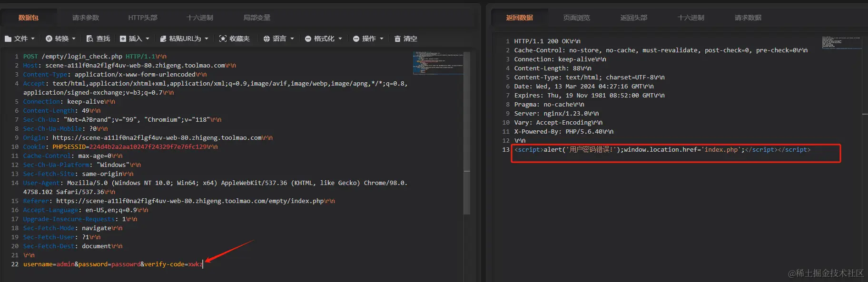Click the Server: nginx/1.23.0 line
Image resolution: width=868 pixels, height=282 pixels.
(556, 113)
